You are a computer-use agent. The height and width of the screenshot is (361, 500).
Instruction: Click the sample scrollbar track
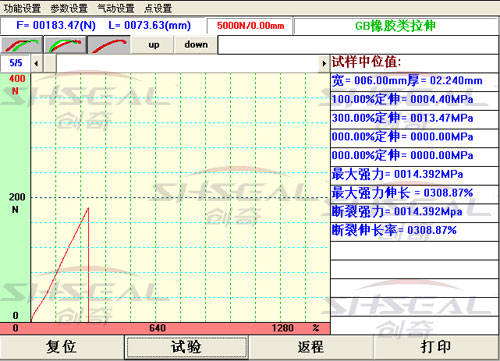click(x=187, y=63)
